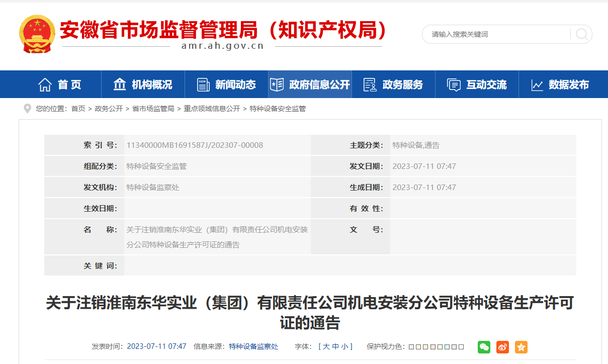Click the 生效日期 label cell
Screen dimensions: 608x364
[84, 209]
